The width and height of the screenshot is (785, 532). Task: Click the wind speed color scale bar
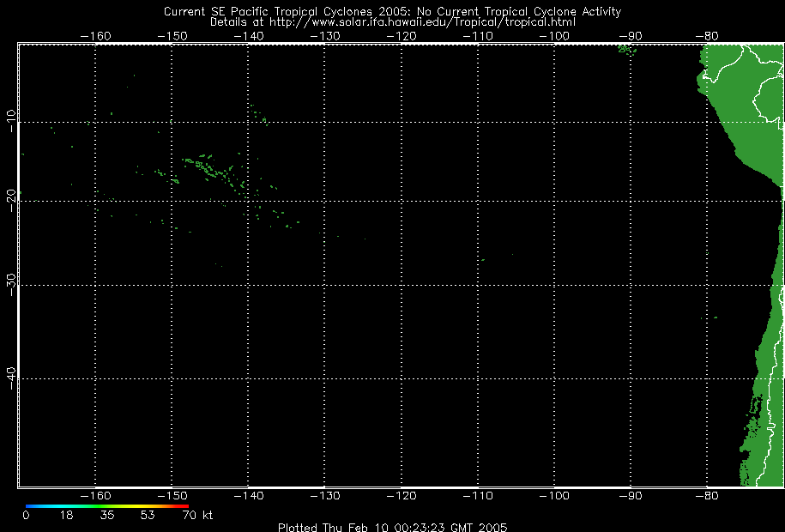pyautogui.click(x=107, y=506)
